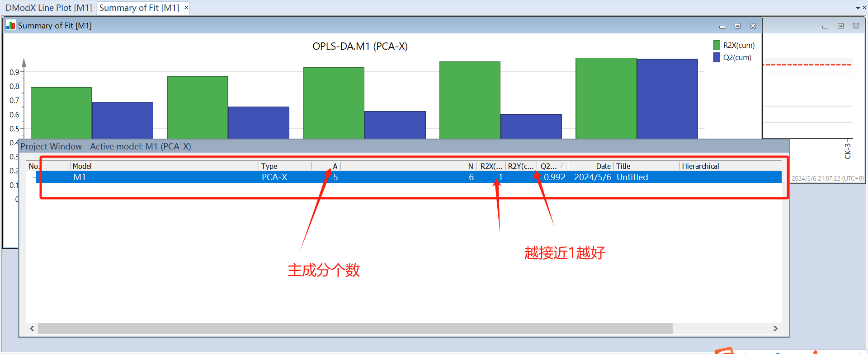The image size is (868, 354).
Task: Click the blue Q2(cum) legend swatch
Action: point(717,57)
